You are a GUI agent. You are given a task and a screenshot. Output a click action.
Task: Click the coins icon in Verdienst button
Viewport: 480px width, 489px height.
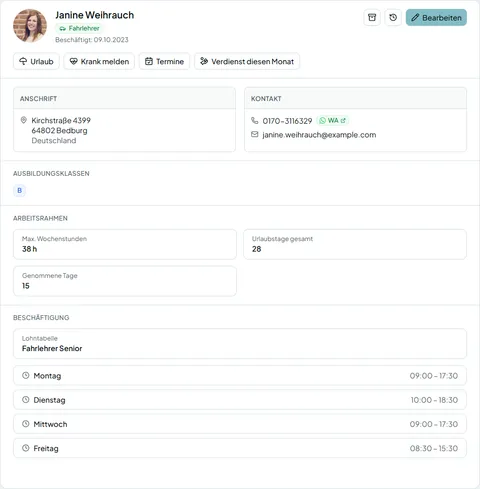coord(204,61)
